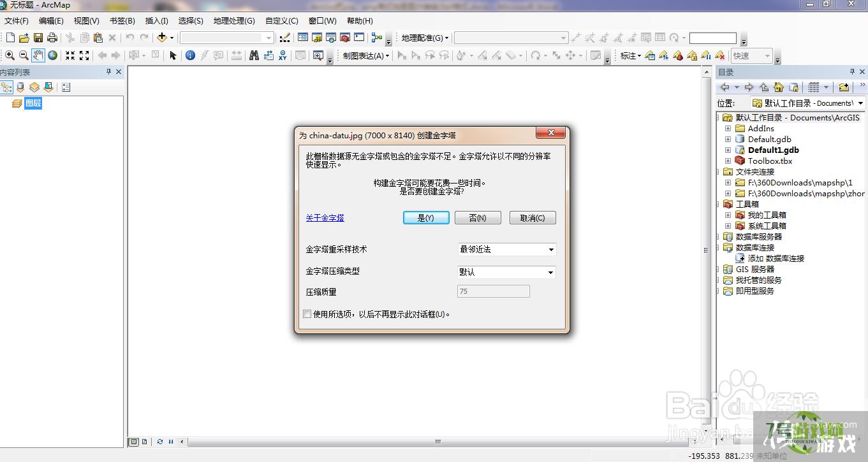Viewport: 868px width, 462px height.
Task: Click the Connect To Folder icon in Catalog
Action: tap(844, 87)
